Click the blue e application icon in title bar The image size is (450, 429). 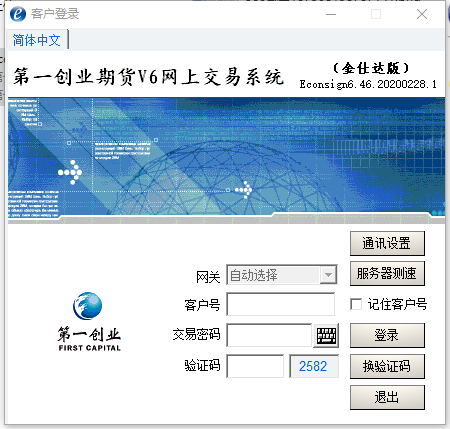[x=18, y=14]
